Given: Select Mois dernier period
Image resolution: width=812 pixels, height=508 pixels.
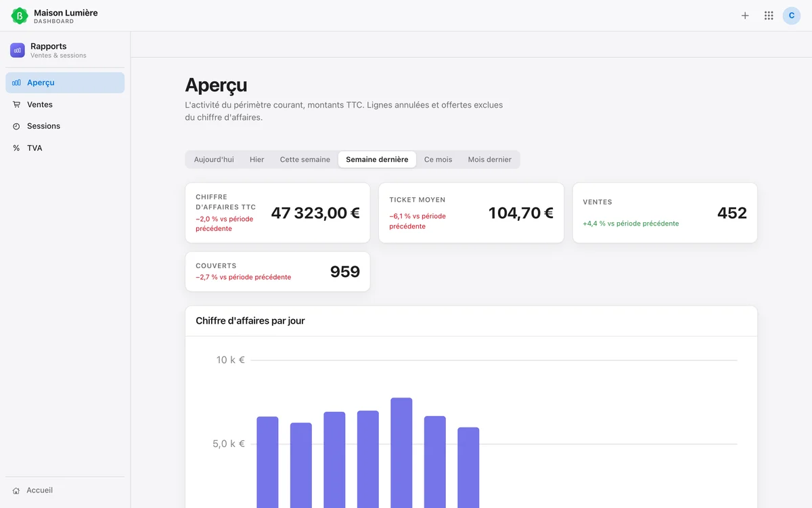Looking at the screenshot, I should 490,160.
